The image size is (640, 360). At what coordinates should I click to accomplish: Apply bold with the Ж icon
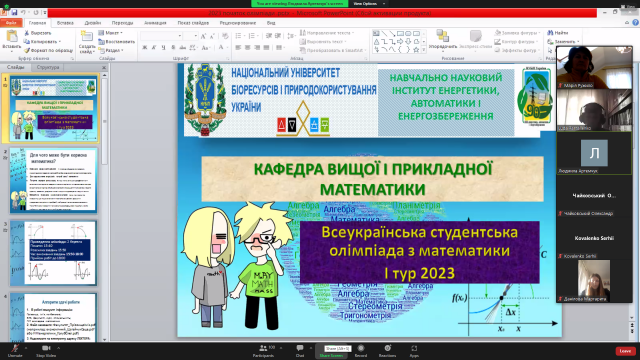[x=144, y=48]
